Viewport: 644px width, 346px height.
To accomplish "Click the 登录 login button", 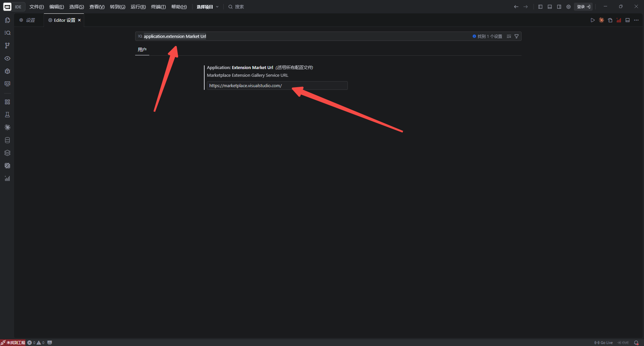I will [584, 7].
